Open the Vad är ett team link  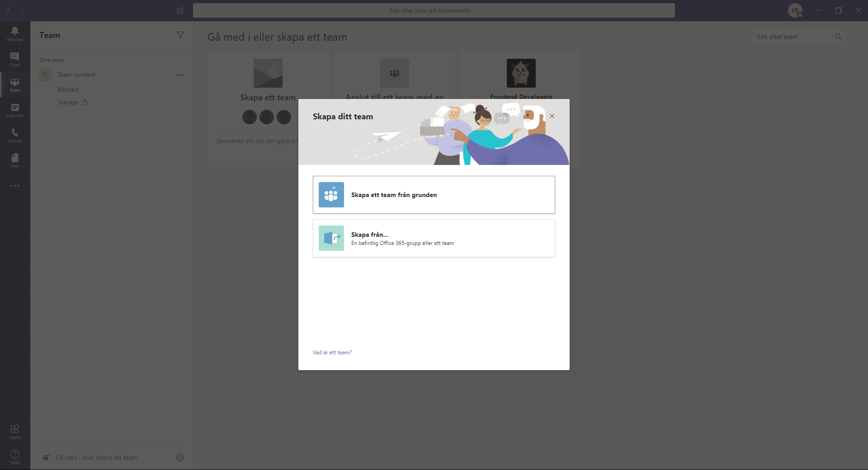tap(331, 352)
